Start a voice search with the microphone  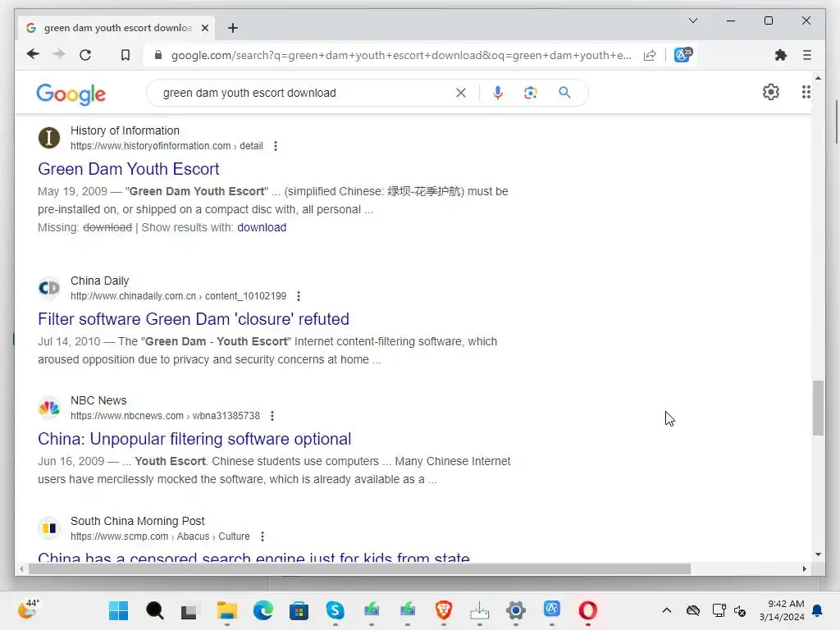(x=498, y=93)
